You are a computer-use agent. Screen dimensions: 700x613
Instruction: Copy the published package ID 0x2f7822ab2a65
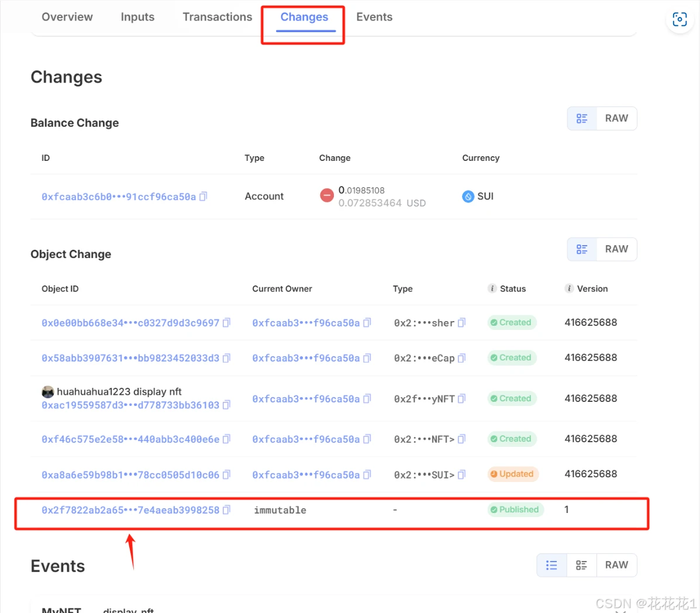coord(227,510)
